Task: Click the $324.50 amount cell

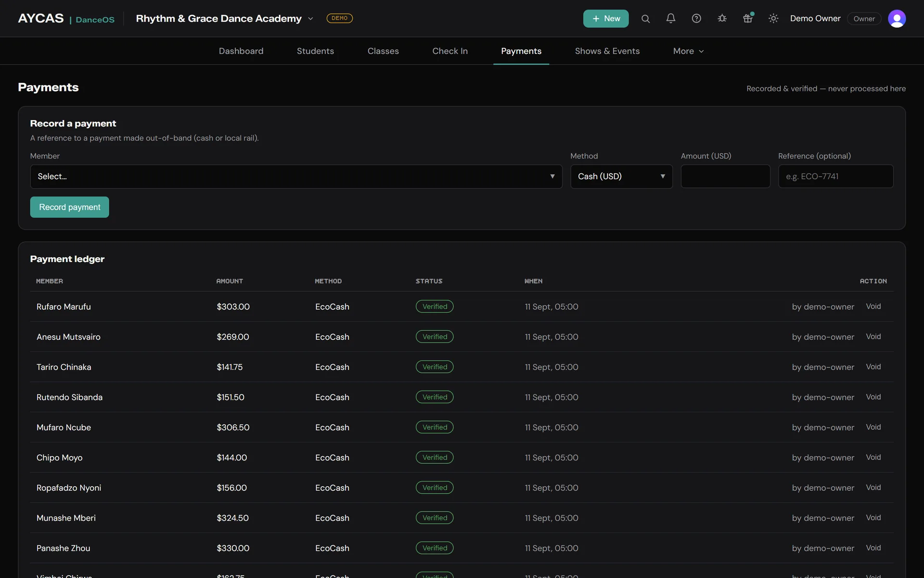Action: click(233, 518)
